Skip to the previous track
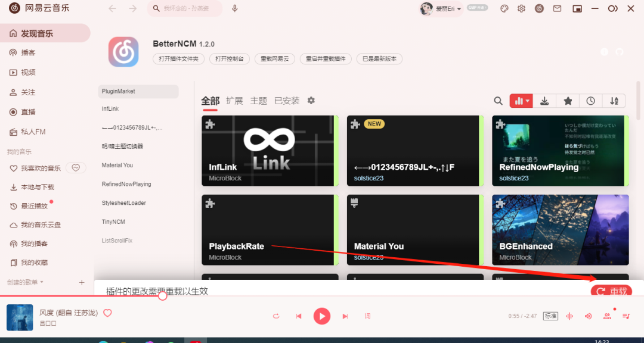Viewport: 644px width, 343px height. coord(299,316)
